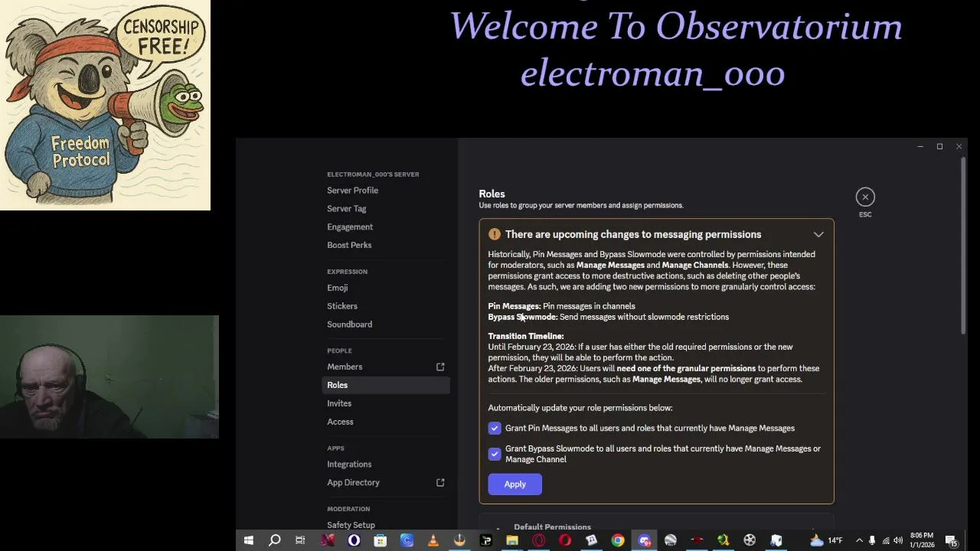Open Invites settings
The width and height of the screenshot is (980, 551).
click(x=339, y=403)
